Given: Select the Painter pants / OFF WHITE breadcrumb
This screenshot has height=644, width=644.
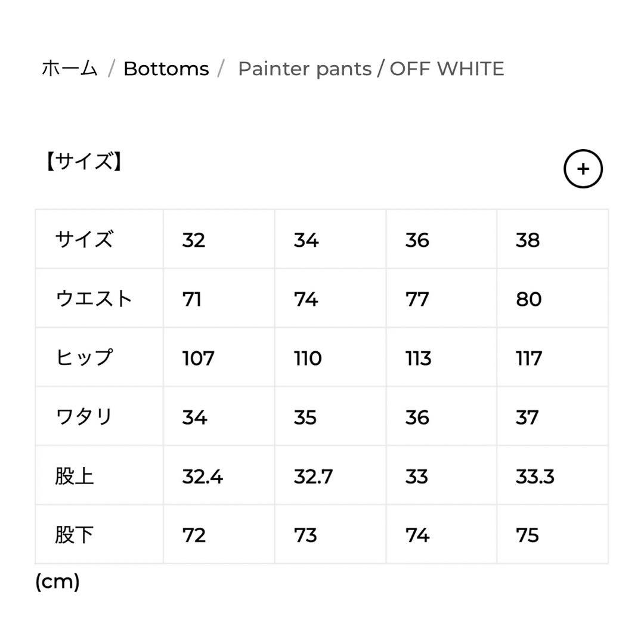Looking at the screenshot, I should pos(371,68).
